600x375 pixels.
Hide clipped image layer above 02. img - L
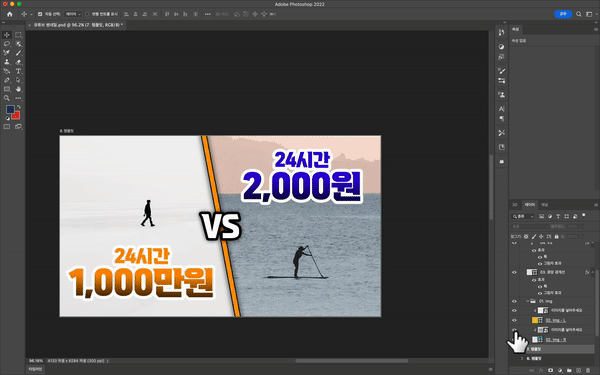[514, 311]
